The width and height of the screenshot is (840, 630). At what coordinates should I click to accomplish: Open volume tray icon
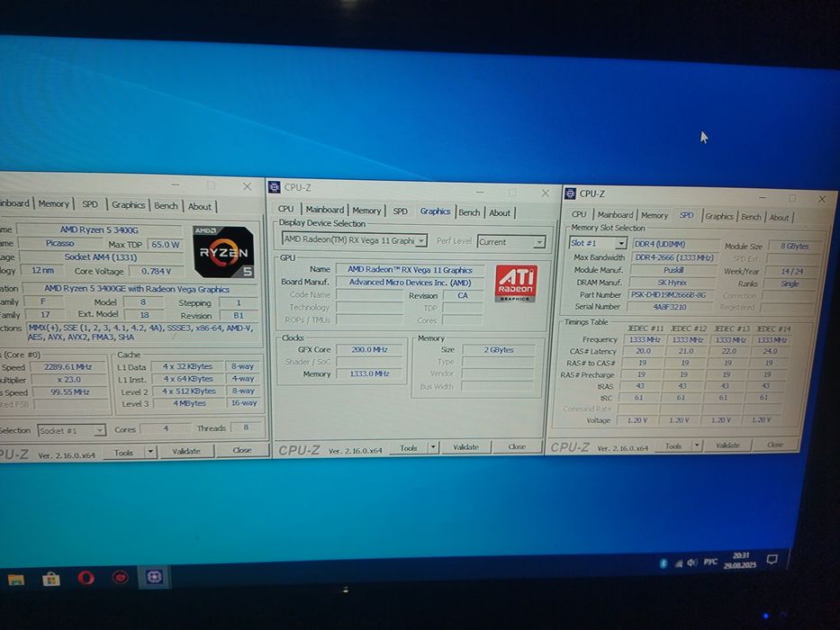[x=692, y=562]
